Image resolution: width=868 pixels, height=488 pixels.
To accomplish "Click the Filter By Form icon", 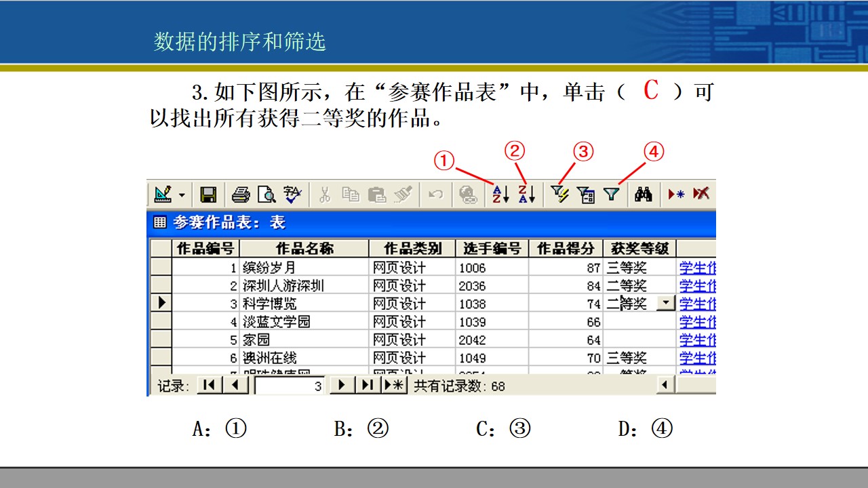I will pos(586,195).
